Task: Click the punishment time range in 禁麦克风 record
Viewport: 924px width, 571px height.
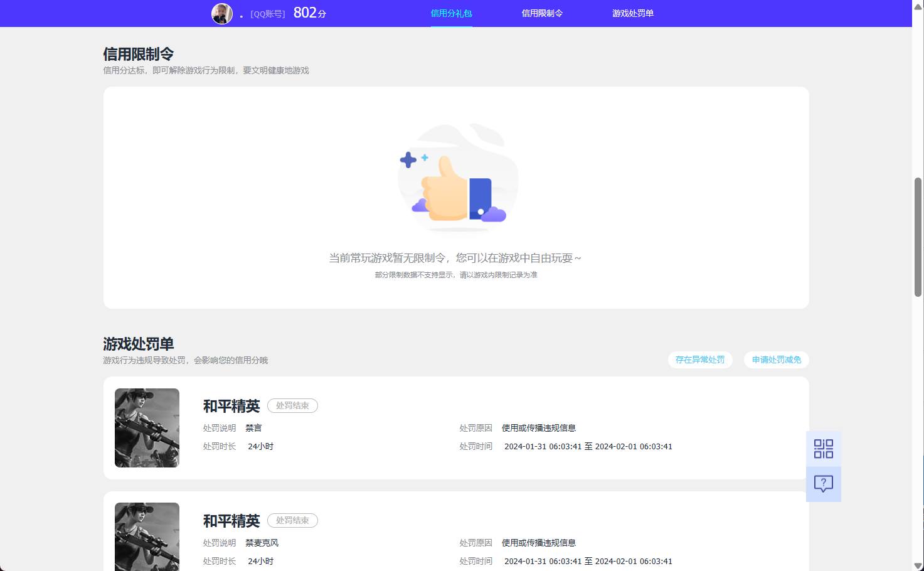Action: [588, 562]
